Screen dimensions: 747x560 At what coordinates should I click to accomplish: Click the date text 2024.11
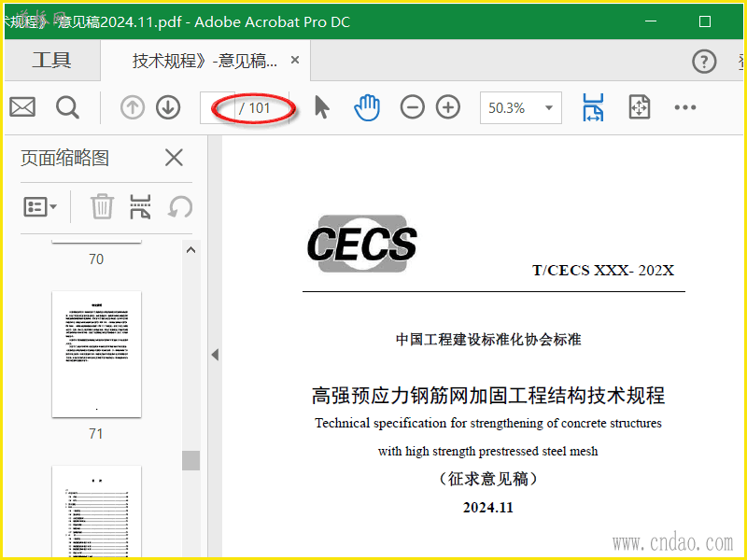tap(488, 508)
